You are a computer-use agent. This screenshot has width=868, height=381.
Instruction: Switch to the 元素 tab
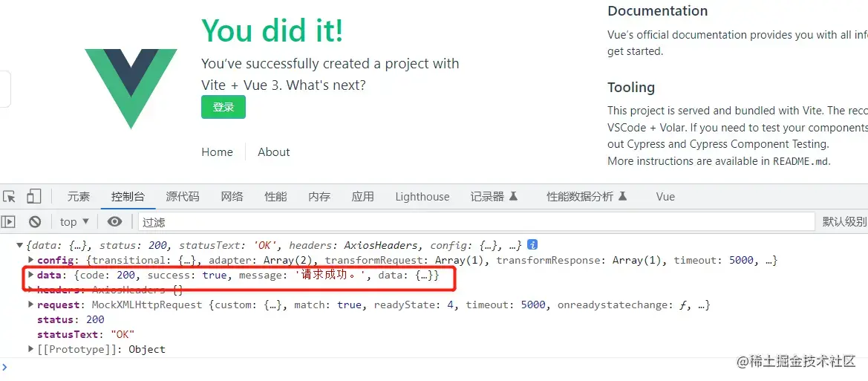[79, 197]
